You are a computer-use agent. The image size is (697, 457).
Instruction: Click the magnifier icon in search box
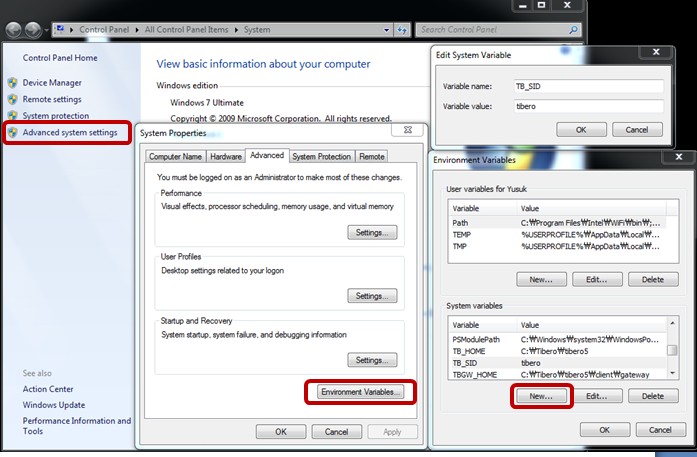(573, 30)
